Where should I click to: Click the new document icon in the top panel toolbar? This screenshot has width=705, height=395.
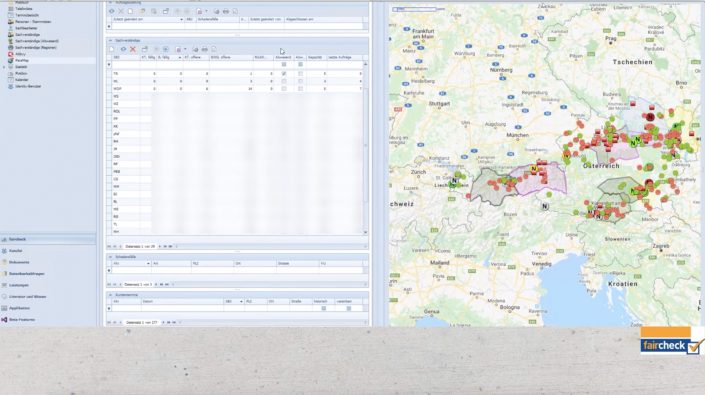130,11
